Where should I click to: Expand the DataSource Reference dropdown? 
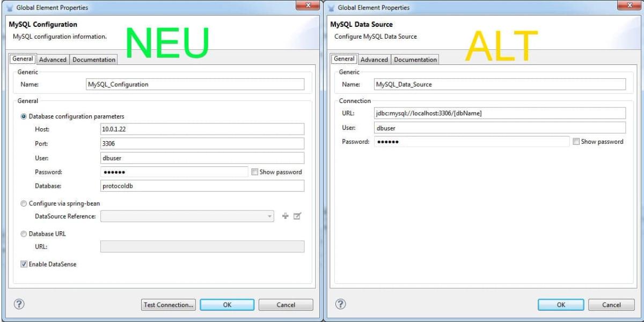(x=269, y=216)
